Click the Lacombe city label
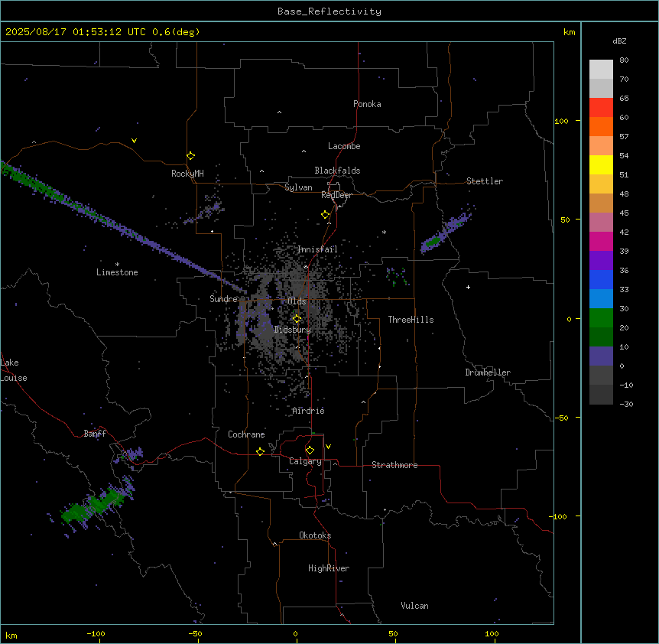This screenshot has height=644, width=659. (344, 146)
